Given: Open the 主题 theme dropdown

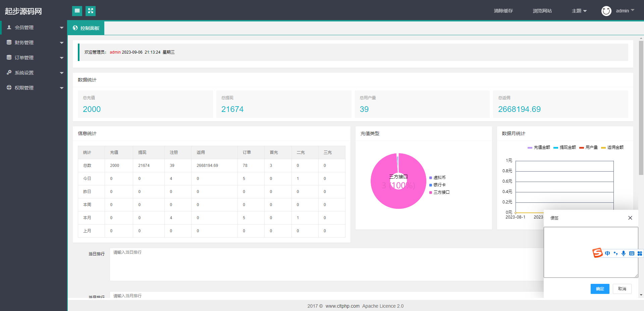Looking at the screenshot, I should 579,11.
